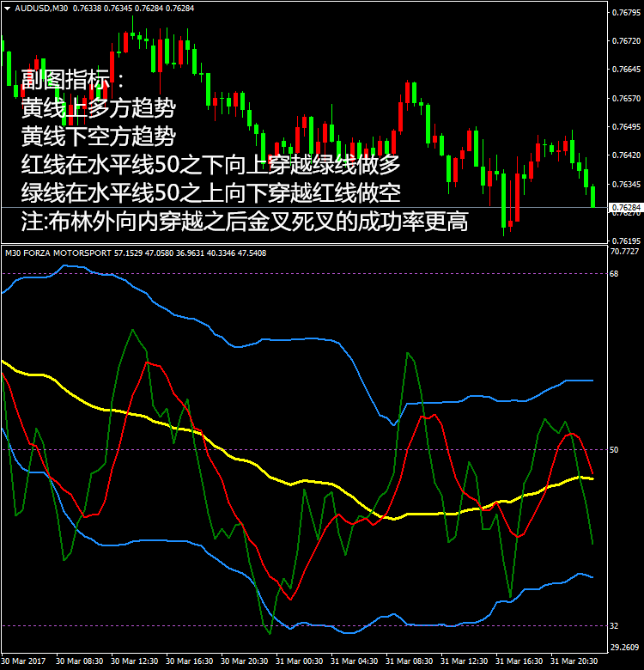644x670 pixels.
Task: Click the 0.76720 price axis label
Action: [626, 41]
